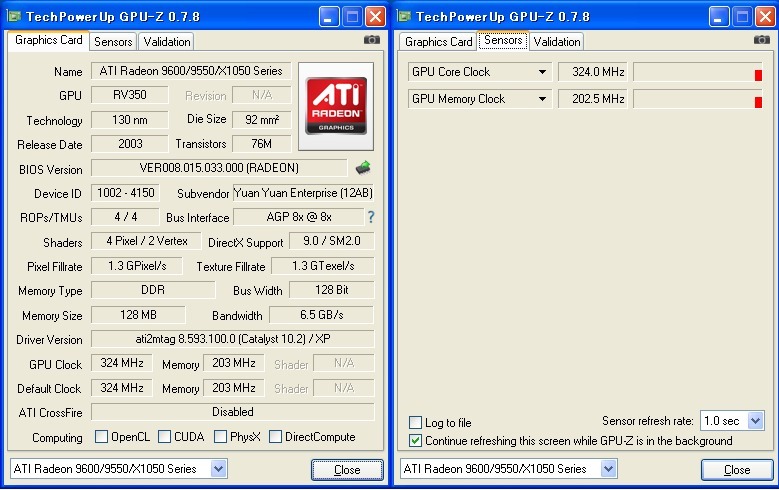Screen dimensions: 779x490
Task: Click Default Clock value 324 MHz
Action: pos(122,388)
